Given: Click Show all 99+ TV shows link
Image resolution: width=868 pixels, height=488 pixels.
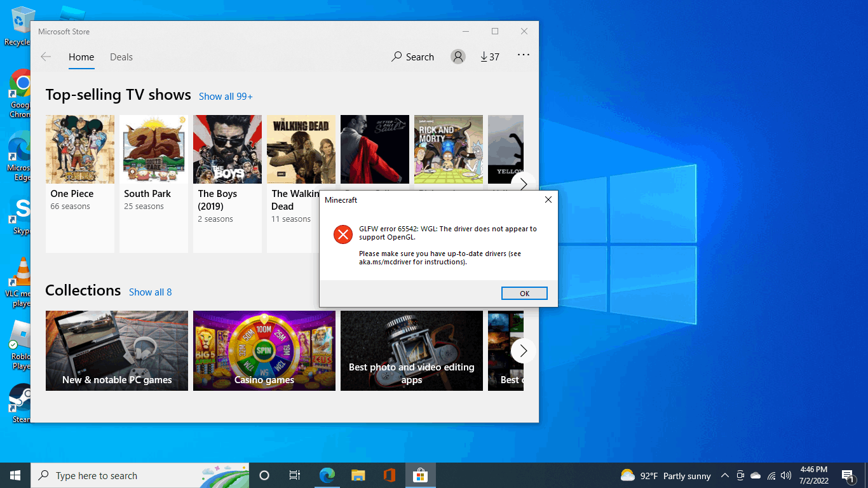Looking at the screenshot, I should pos(226,97).
